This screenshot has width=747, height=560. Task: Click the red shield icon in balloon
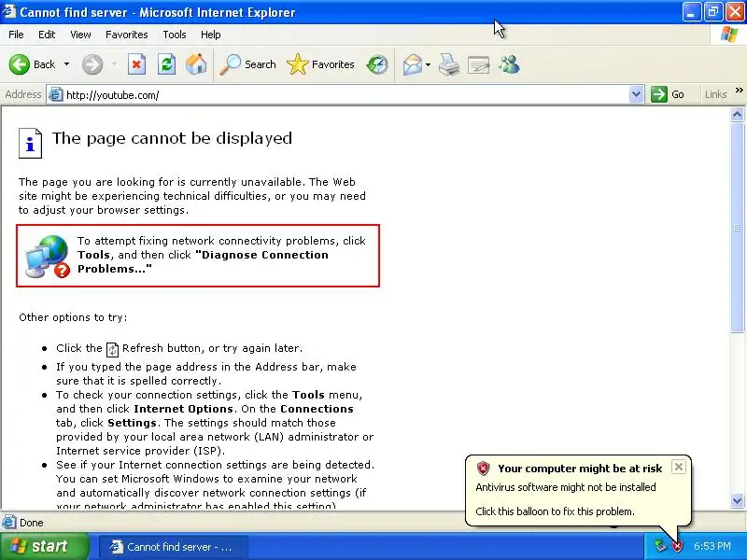(x=483, y=469)
